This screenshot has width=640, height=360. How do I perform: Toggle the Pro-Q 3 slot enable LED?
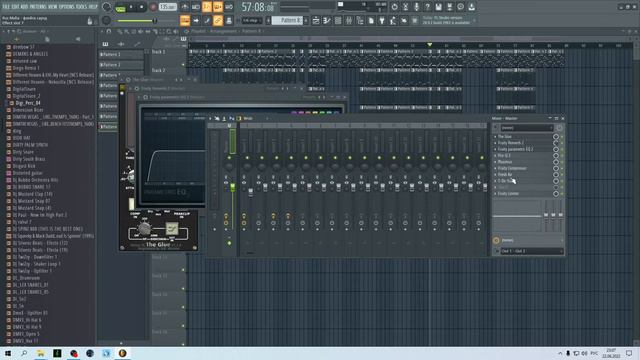click(562, 156)
